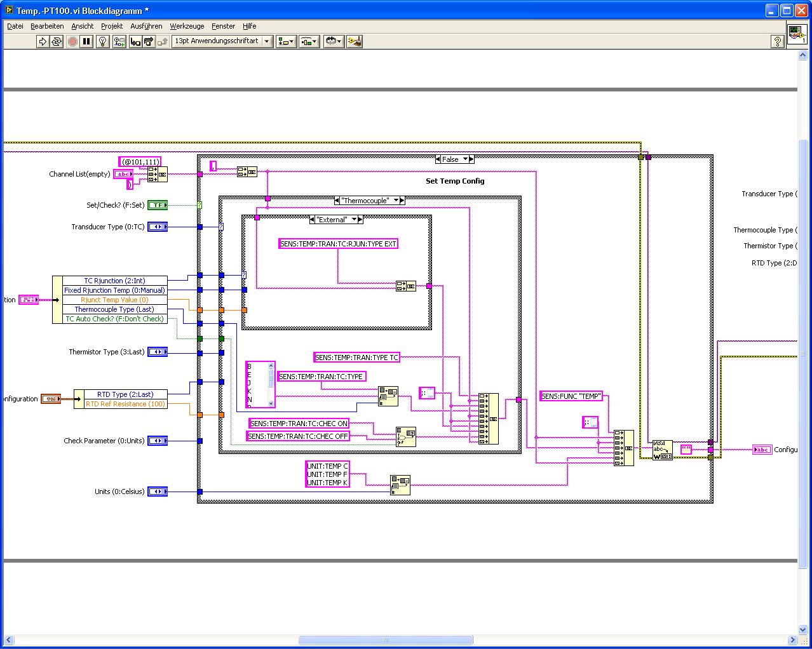812x649 pixels.
Task: Open the Datei menu
Action: 15,26
